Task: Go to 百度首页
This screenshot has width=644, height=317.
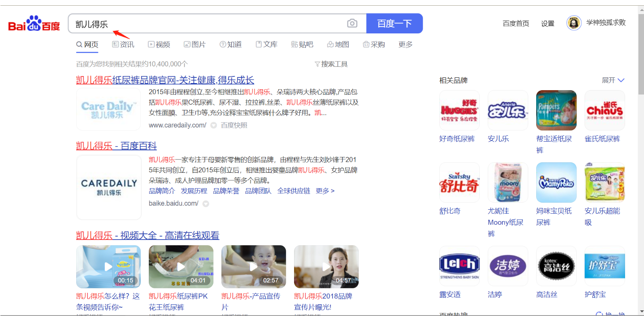Action: coord(516,24)
